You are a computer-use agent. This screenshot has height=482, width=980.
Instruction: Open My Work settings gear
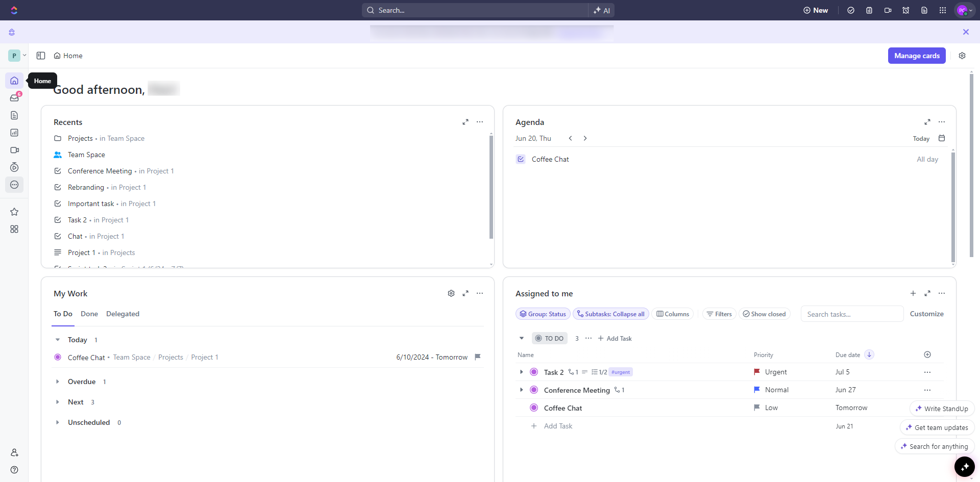[x=451, y=293]
